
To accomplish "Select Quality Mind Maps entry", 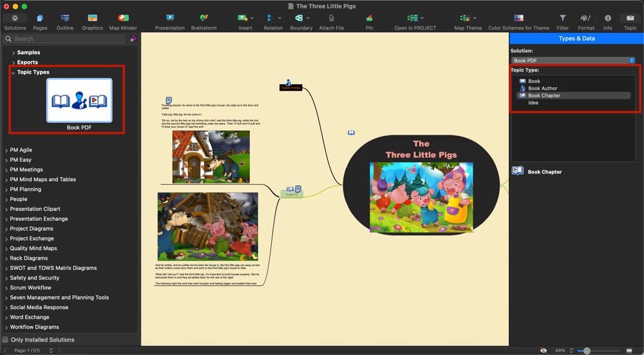I will pyautogui.click(x=33, y=249).
